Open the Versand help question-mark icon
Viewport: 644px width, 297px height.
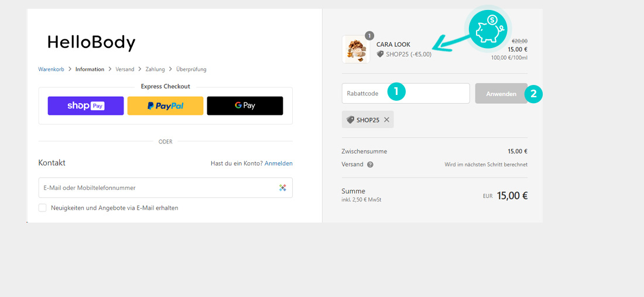[x=370, y=165]
